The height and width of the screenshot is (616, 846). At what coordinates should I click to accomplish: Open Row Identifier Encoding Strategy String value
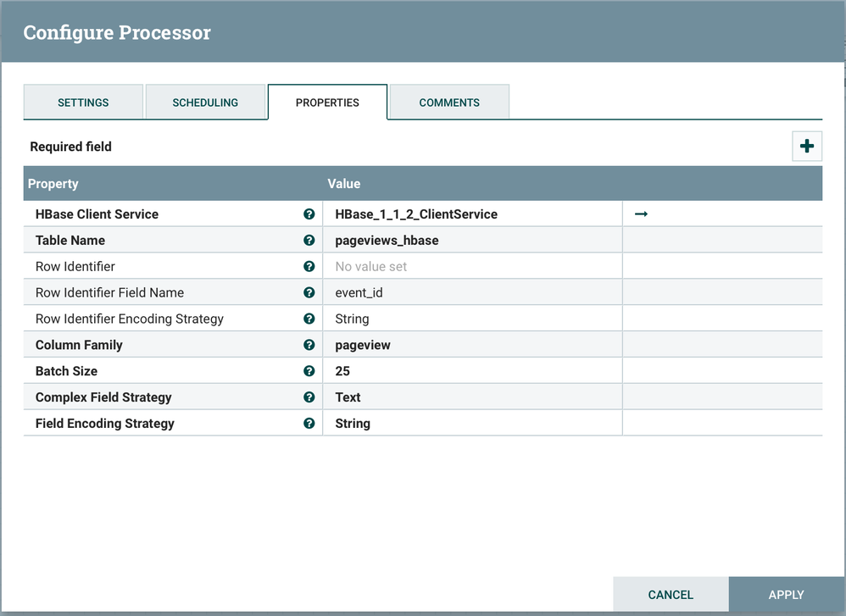click(352, 319)
